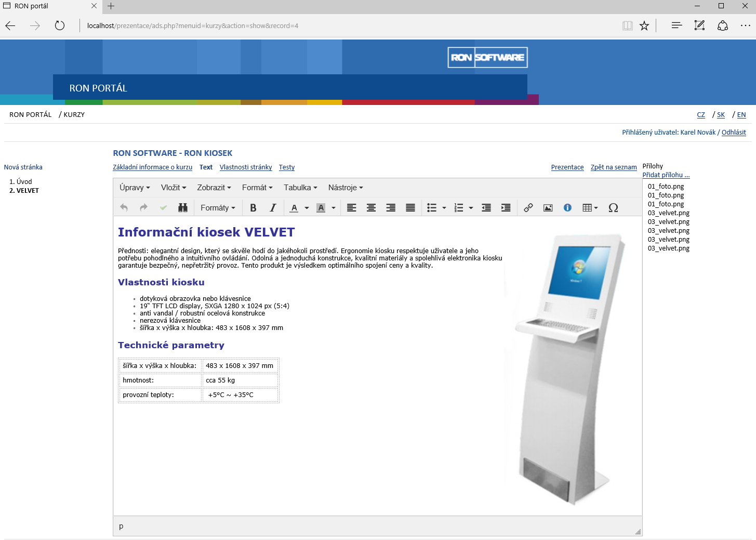Toggle bold formatting
Viewport: 756px width, 540px height.
point(253,208)
